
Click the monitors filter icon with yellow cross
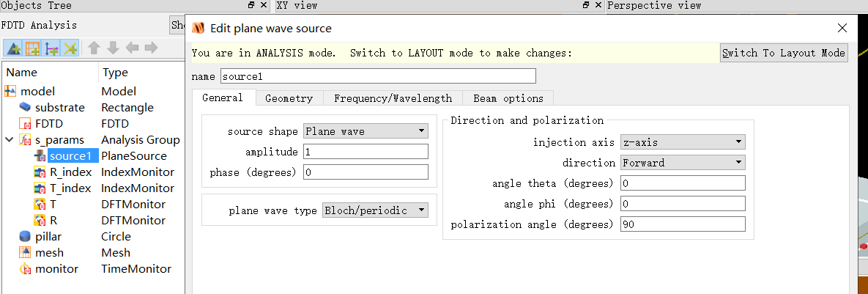[x=70, y=48]
